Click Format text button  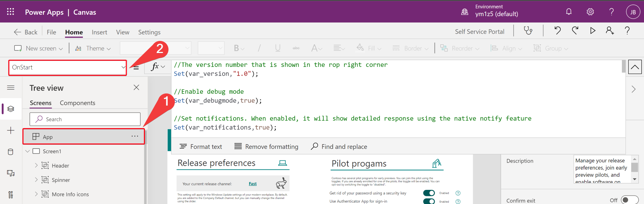tap(201, 147)
